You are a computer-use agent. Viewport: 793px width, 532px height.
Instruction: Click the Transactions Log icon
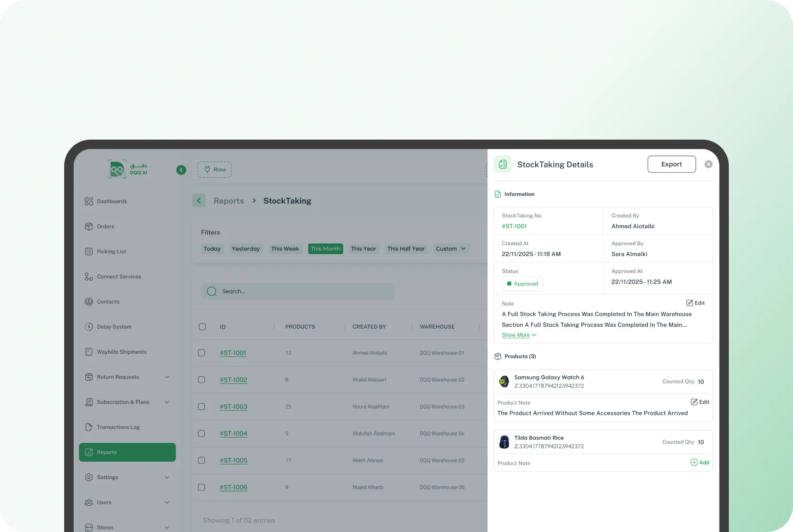pyautogui.click(x=89, y=427)
